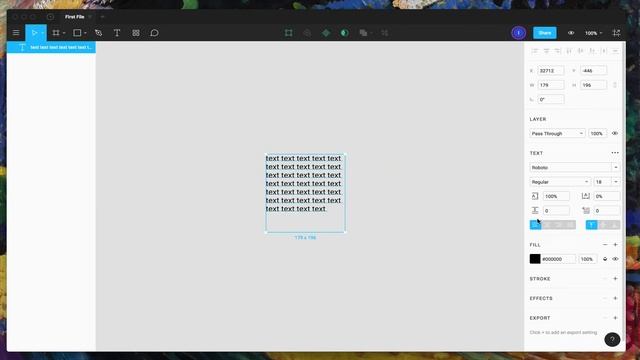Click the Width field showing 179
Viewport: 640px width, 360px height.
pyautogui.click(x=551, y=85)
